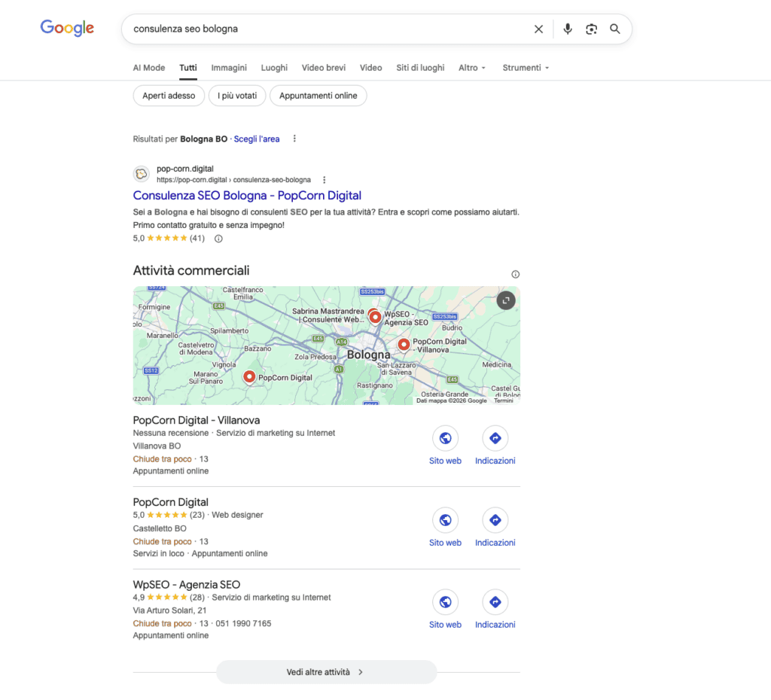
Task: Apply the 'I più votati' filter chip
Action: tap(237, 96)
